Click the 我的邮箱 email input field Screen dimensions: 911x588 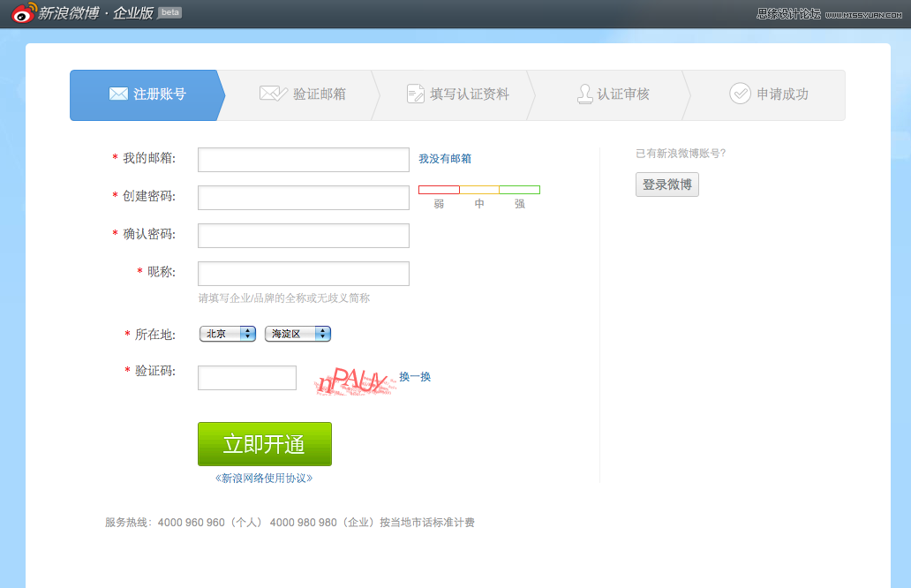pyautogui.click(x=304, y=160)
